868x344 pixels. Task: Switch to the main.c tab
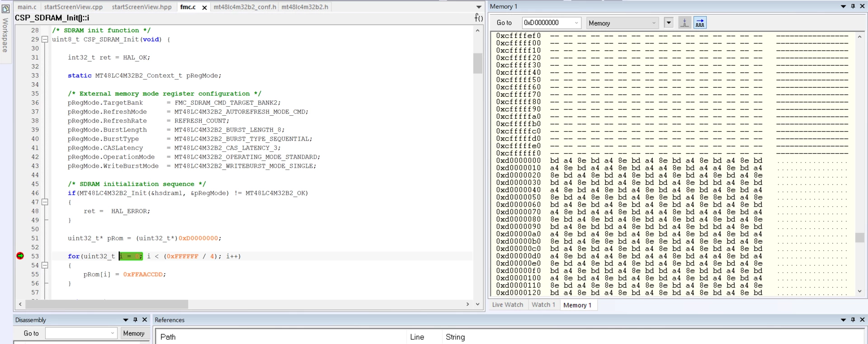click(27, 7)
